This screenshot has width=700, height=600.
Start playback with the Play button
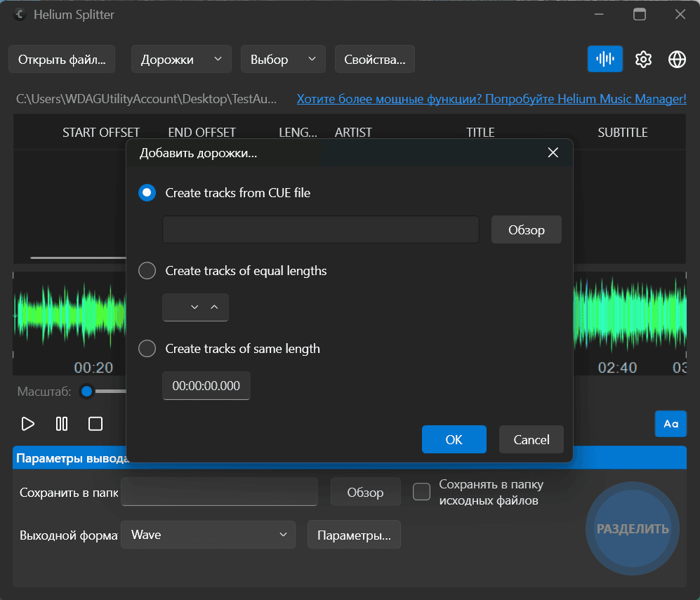(x=27, y=423)
